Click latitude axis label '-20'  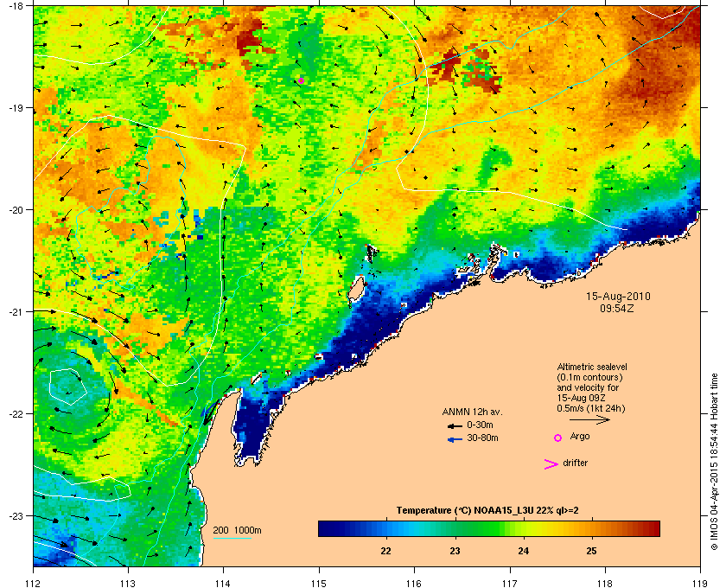point(15,210)
